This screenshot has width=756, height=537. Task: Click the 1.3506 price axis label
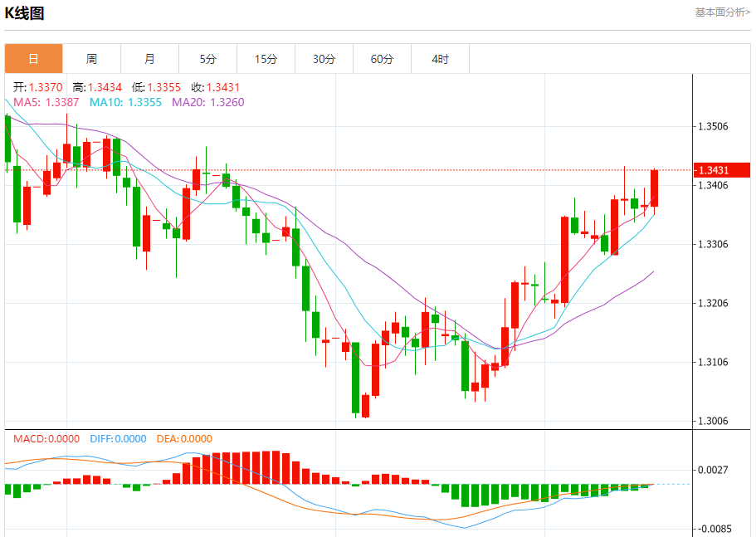click(713, 127)
